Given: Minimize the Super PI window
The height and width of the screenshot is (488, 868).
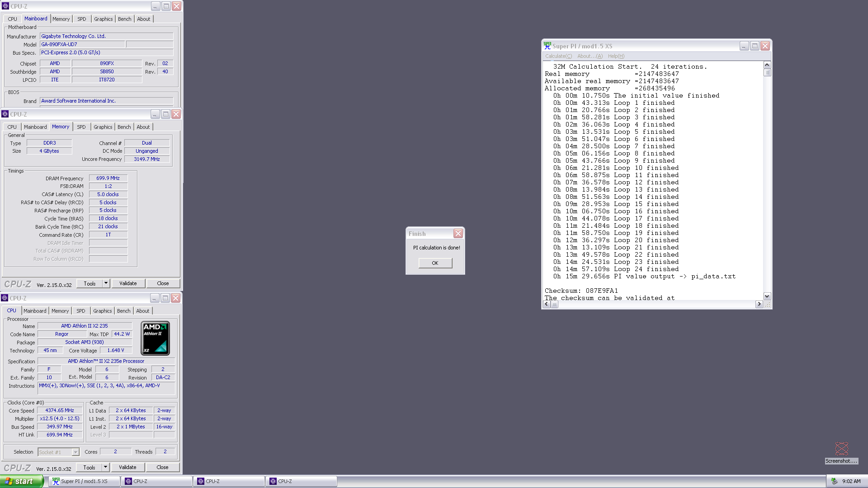Looking at the screenshot, I should (x=744, y=46).
